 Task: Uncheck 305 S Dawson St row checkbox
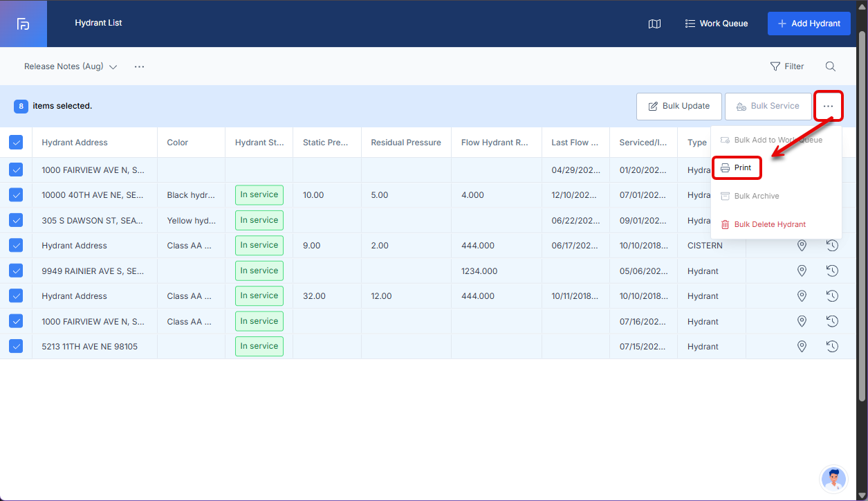[x=16, y=220]
